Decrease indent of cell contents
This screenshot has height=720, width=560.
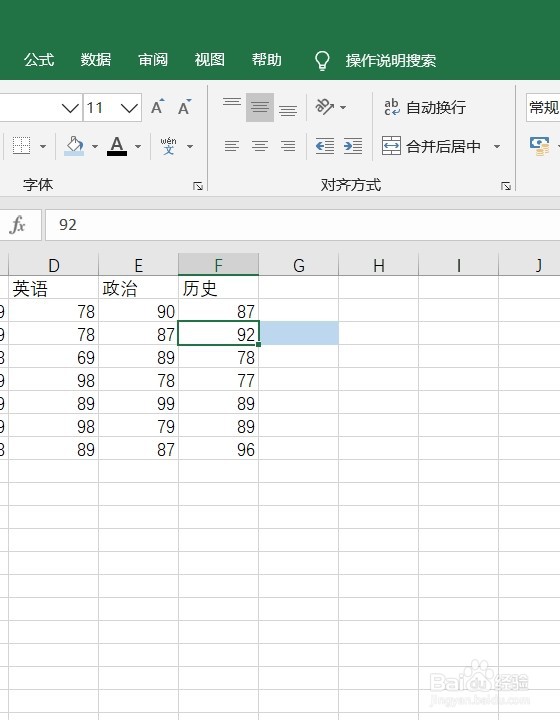pos(325,146)
